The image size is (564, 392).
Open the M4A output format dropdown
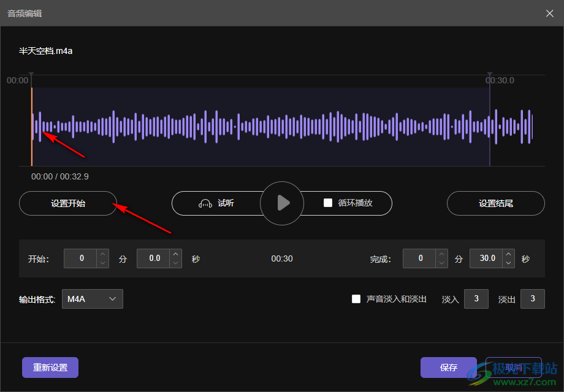click(x=93, y=299)
